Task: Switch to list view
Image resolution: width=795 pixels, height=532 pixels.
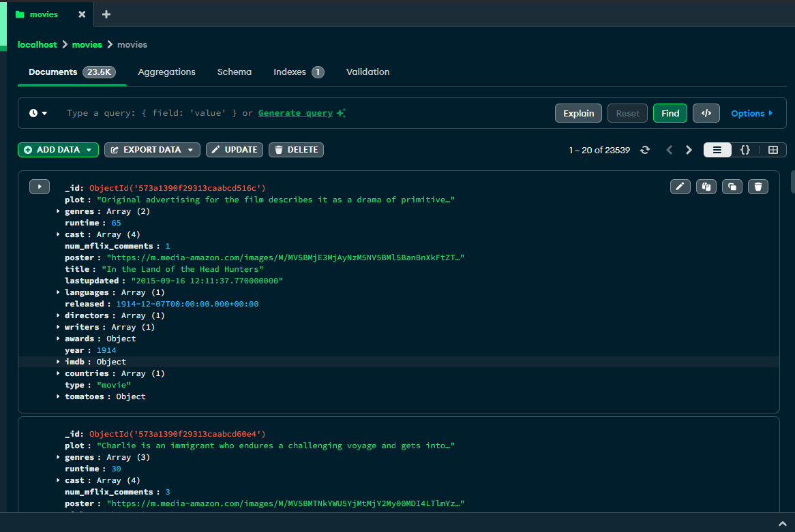Action: pyautogui.click(x=717, y=150)
